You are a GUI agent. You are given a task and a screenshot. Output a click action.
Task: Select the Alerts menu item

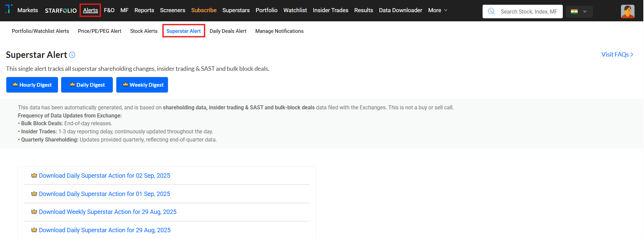click(x=90, y=10)
